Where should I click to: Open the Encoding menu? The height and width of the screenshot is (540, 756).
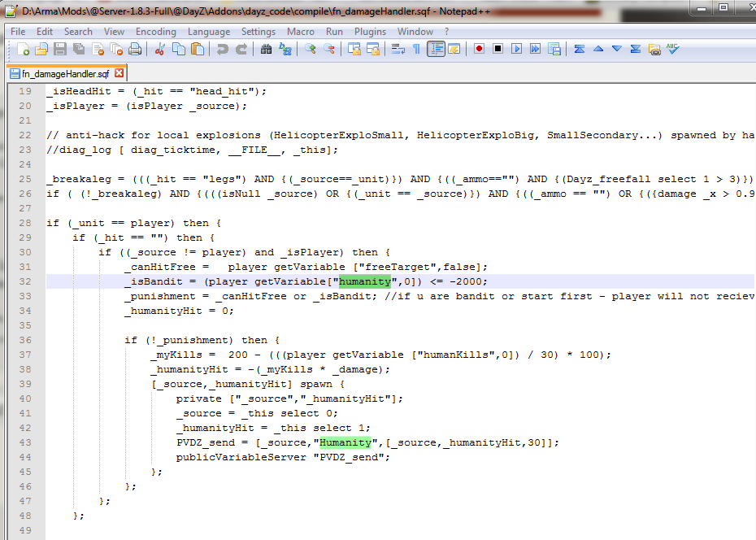click(x=156, y=32)
